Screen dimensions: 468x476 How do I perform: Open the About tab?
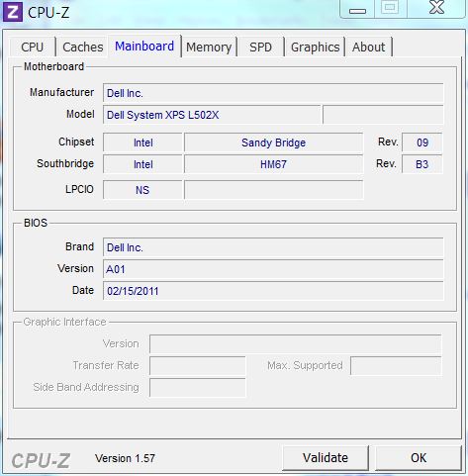[368, 47]
